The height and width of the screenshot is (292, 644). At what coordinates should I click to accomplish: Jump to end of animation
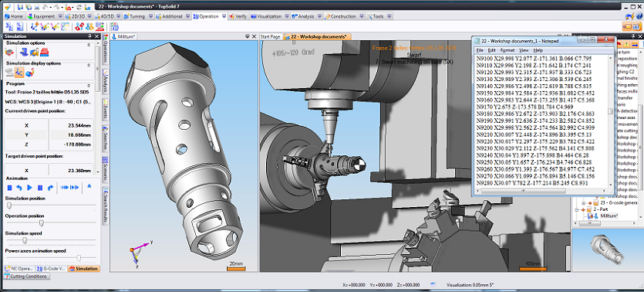[74, 188]
